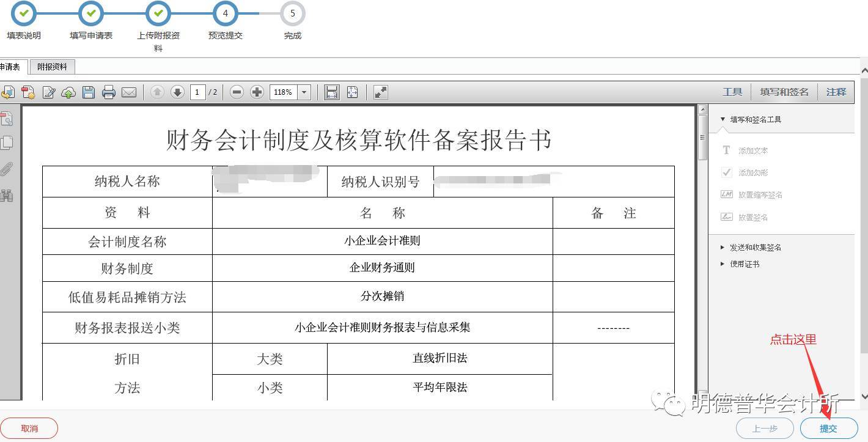Image resolution: width=868 pixels, height=442 pixels.
Task: Open search using the binoculars icon
Action: [x=7, y=196]
